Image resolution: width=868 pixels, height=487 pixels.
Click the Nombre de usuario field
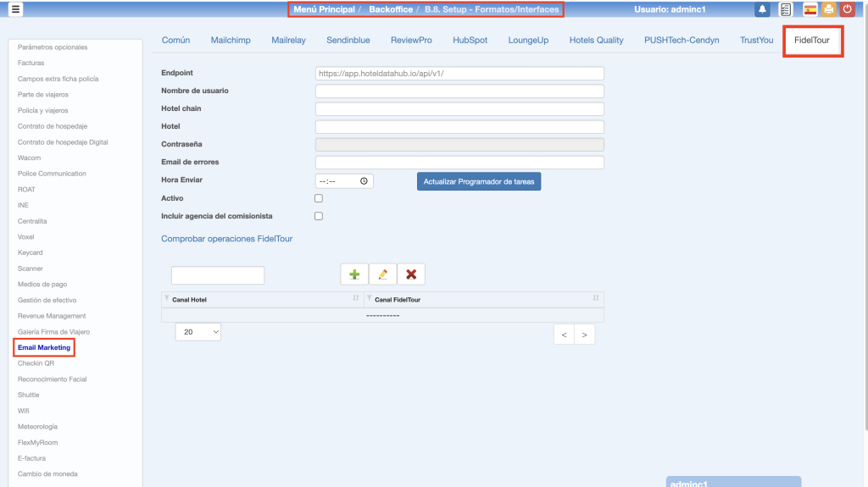459,91
